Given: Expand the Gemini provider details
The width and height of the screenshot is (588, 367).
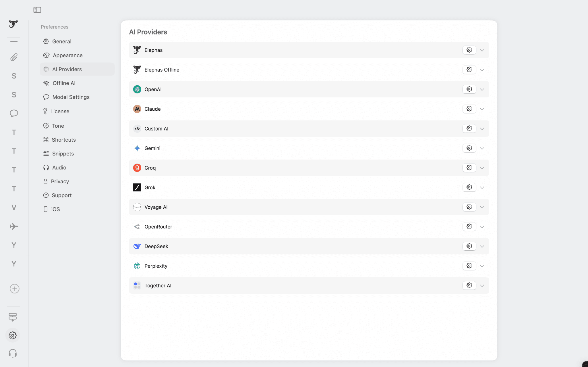Looking at the screenshot, I should click(482, 148).
